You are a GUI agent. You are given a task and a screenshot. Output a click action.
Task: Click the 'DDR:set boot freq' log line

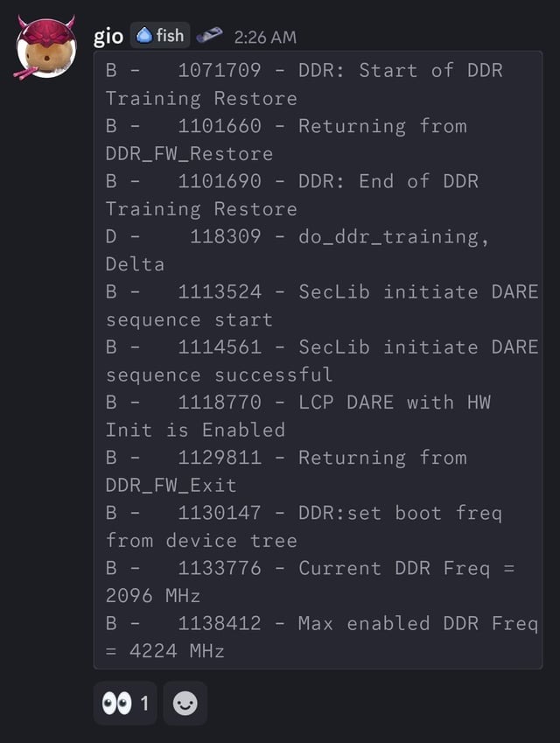(400, 513)
